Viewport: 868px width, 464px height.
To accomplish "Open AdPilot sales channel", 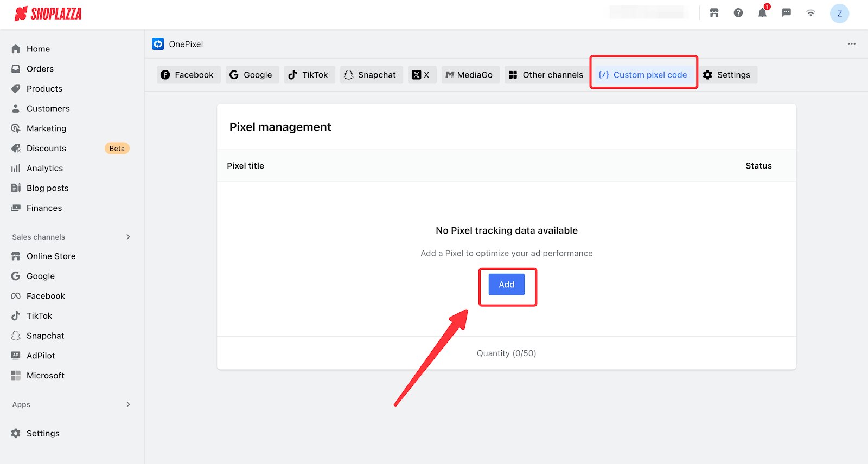I will (x=41, y=356).
